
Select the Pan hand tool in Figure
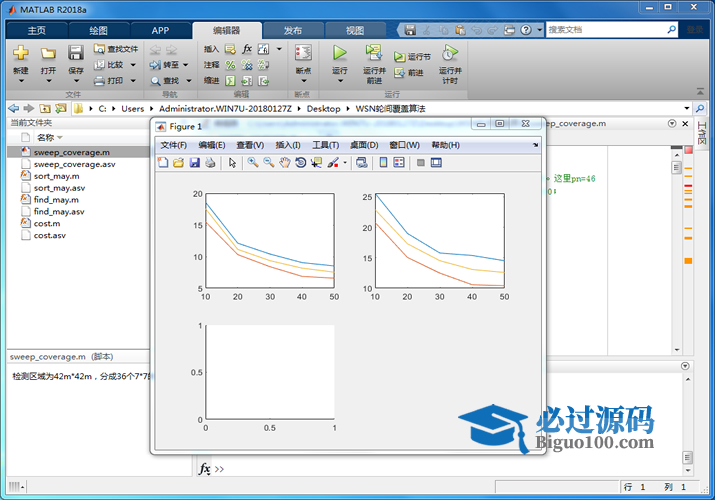pyautogui.click(x=285, y=163)
